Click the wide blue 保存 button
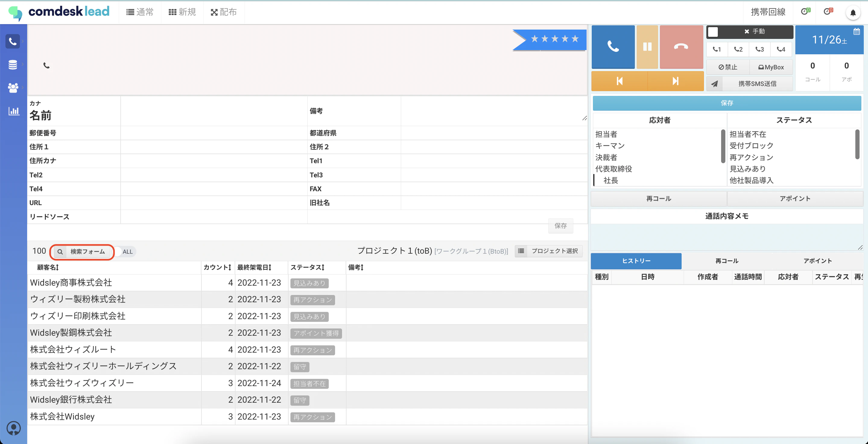 tap(727, 103)
